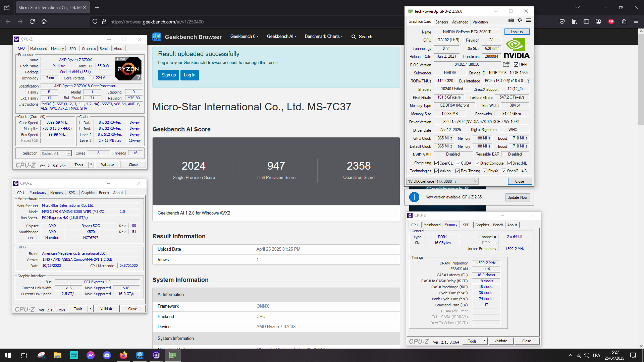The height and width of the screenshot is (362, 644).
Task: Expand the Benchmark Charts menu
Action: tap(324, 37)
